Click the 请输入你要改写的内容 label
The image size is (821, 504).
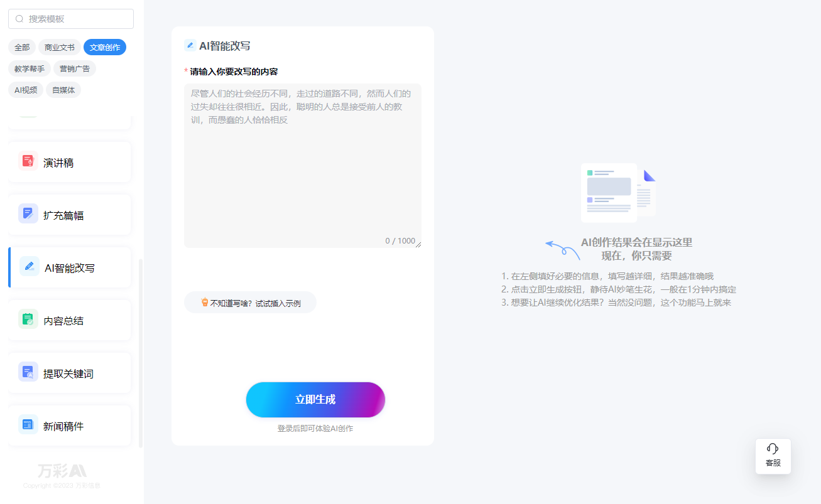click(x=234, y=72)
